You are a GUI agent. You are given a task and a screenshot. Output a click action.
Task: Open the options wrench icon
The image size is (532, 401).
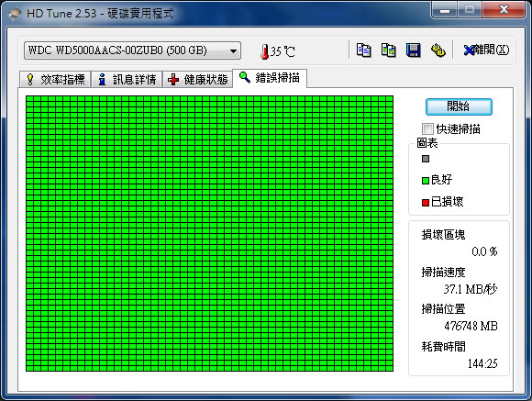click(x=438, y=50)
